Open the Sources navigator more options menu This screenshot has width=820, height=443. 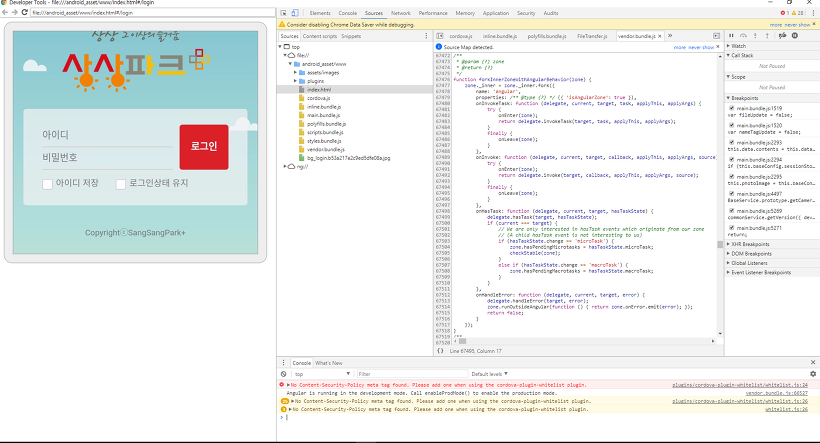[x=426, y=36]
